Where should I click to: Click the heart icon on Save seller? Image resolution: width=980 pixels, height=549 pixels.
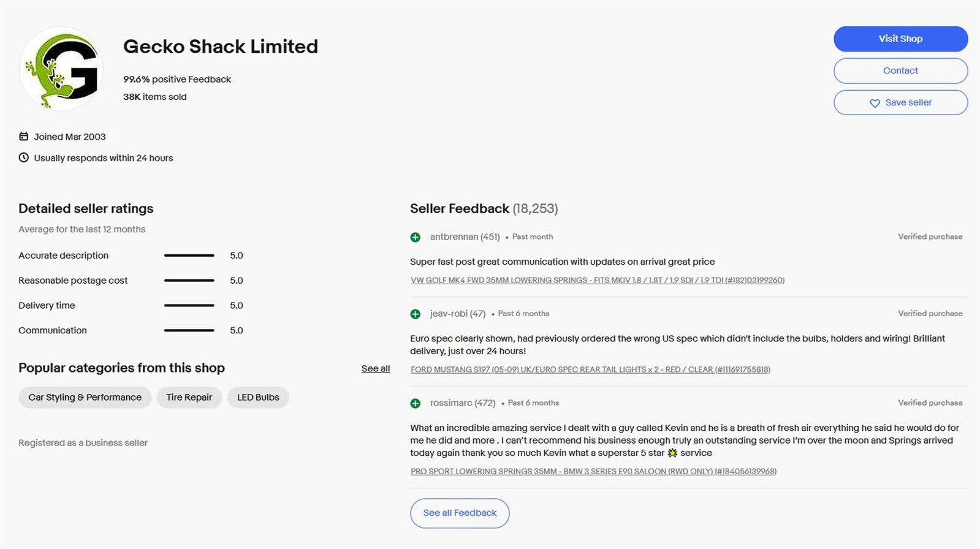[875, 103]
